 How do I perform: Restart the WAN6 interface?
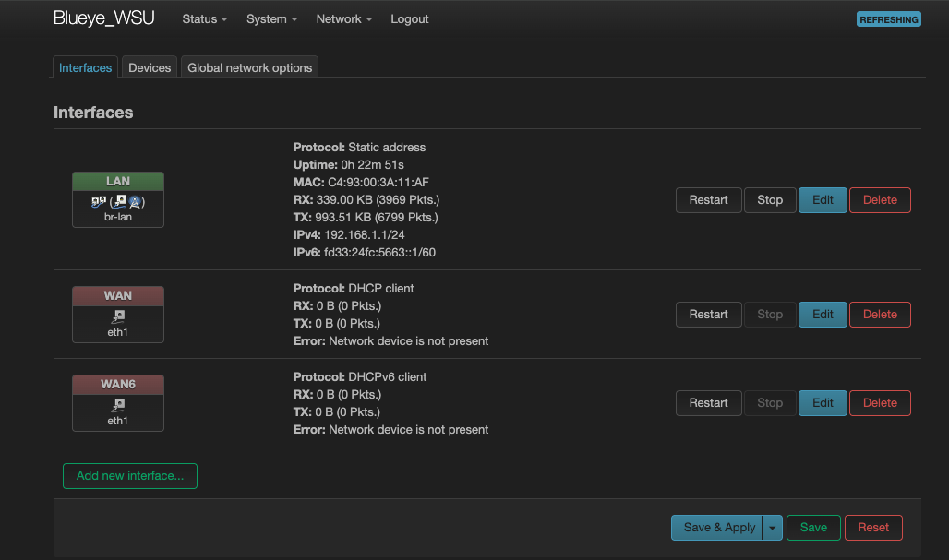point(708,403)
